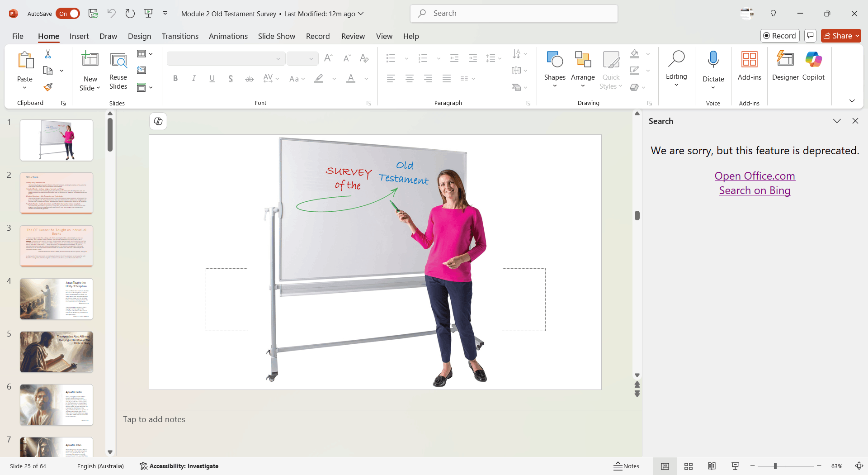Screen dimensions: 868x475
Task: Click the Open Office.com link
Action: [755, 176]
